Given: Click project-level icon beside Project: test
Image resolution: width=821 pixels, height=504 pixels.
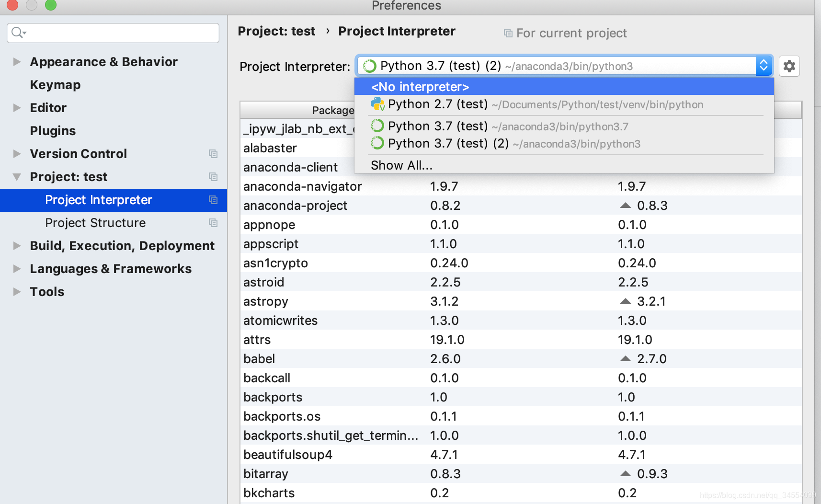Looking at the screenshot, I should 213,177.
